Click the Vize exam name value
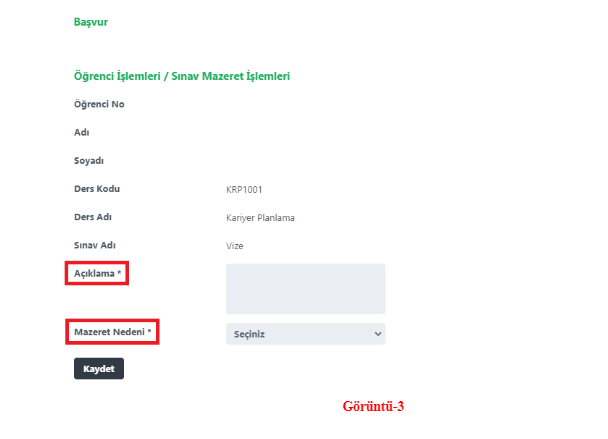Viewport: 608px width, 439px height. coord(235,245)
